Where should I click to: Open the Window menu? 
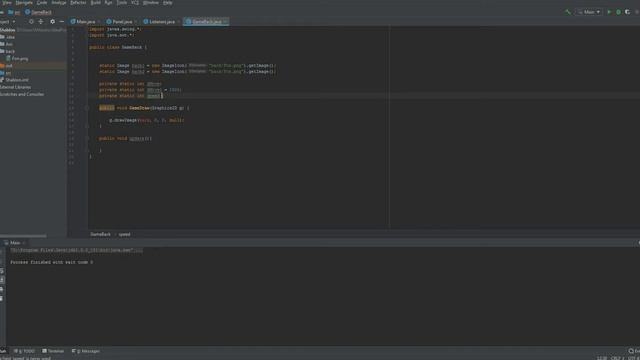click(151, 2)
